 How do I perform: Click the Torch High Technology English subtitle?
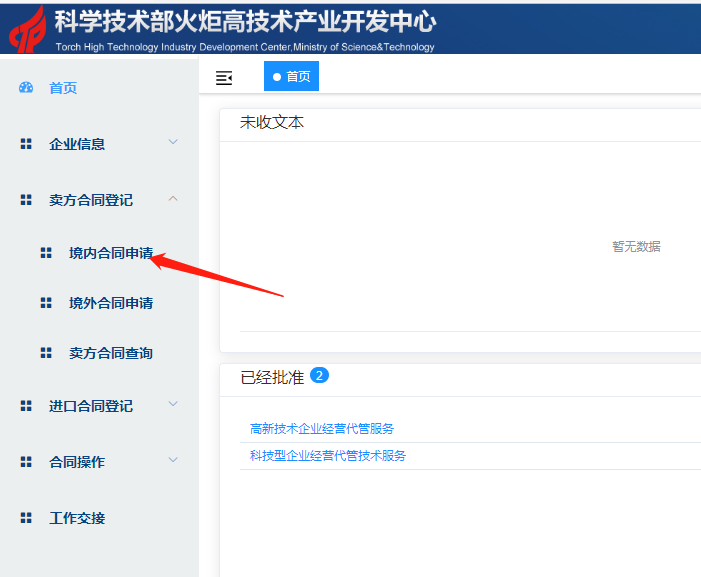click(x=245, y=47)
